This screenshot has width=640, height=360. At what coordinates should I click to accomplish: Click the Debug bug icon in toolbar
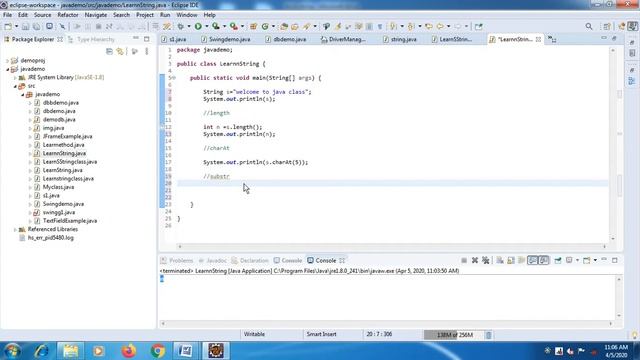tap(181, 27)
